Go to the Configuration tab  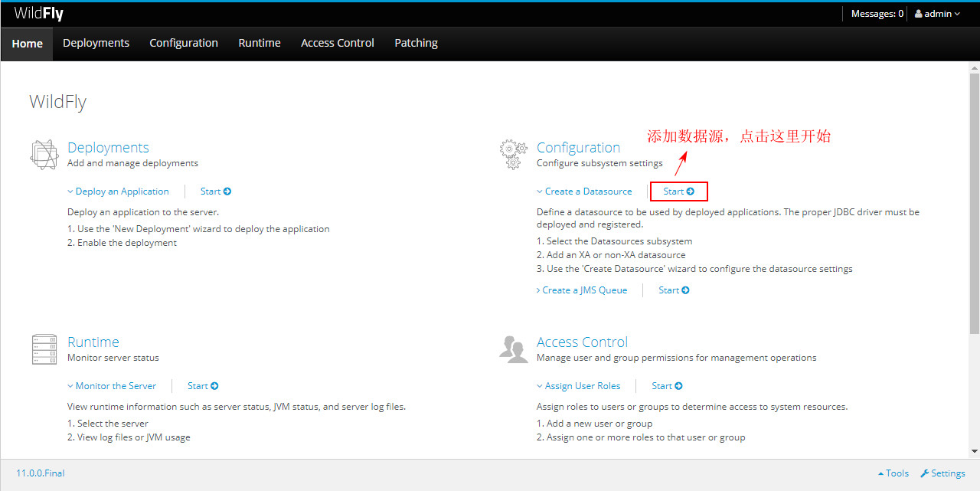coord(184,43)
